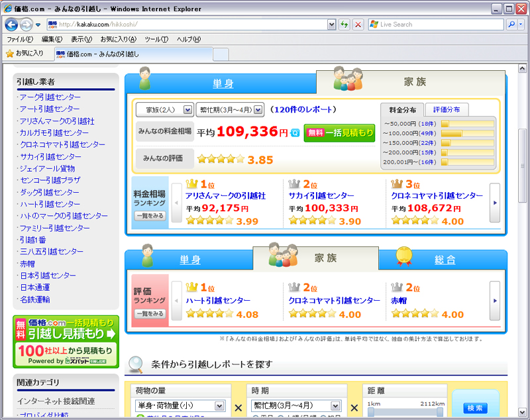Click the Live Search magnifier icon
The image size is (530, 420).
[512, 25]
